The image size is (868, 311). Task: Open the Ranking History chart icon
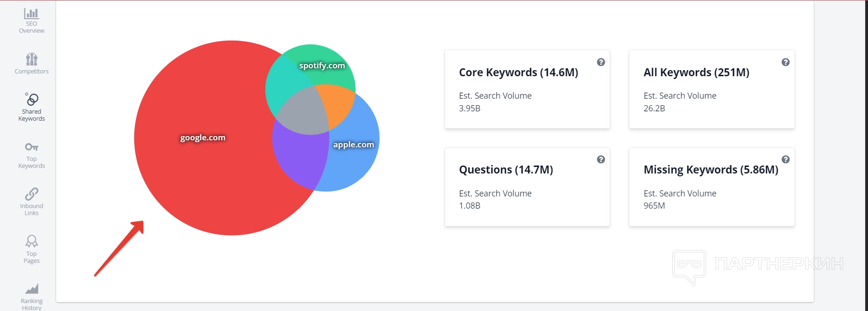click(x=31, y=289)
